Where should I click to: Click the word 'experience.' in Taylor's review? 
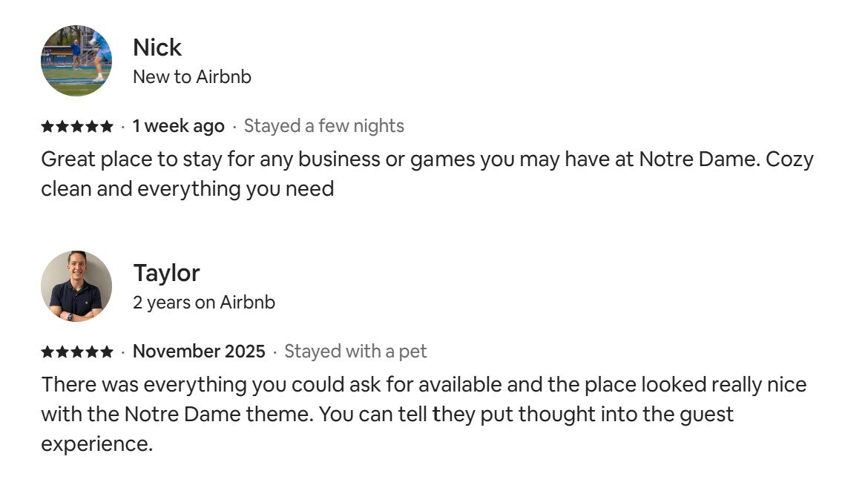tap(96, 445)
